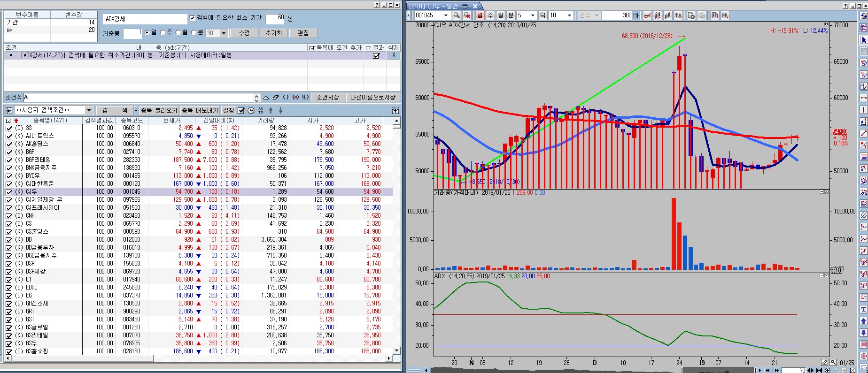The image size is (868, 373).
Task: Click the clock icon in search toolbar
Action: point(251,111)
